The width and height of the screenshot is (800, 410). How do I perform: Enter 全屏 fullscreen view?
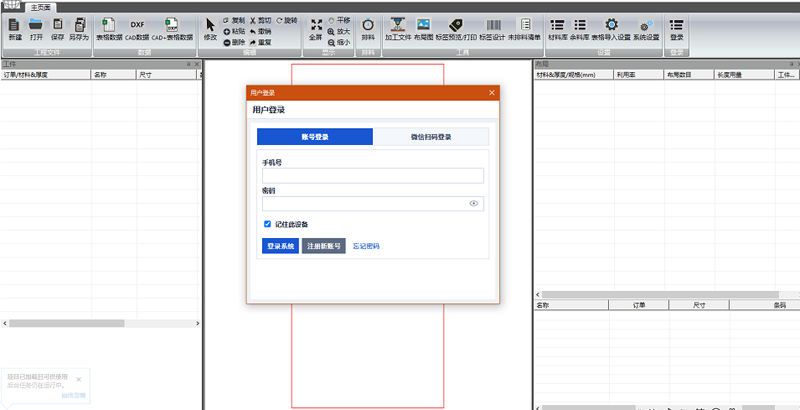click(x=316, y=30)
